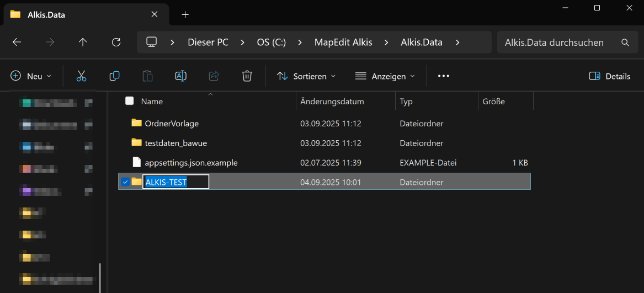Click the Delete trash can icon
644x293 pixels.
click(247, 76)
